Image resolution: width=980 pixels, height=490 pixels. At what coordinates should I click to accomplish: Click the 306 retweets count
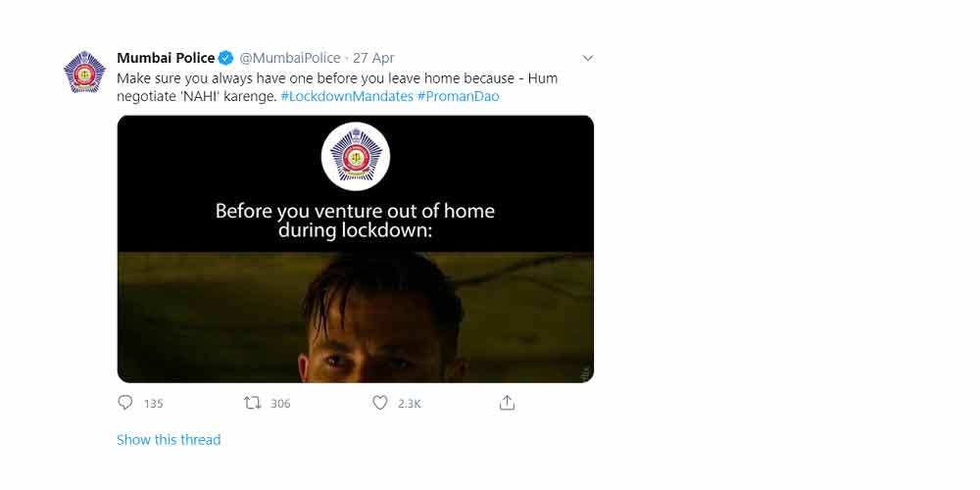point(280,404)
